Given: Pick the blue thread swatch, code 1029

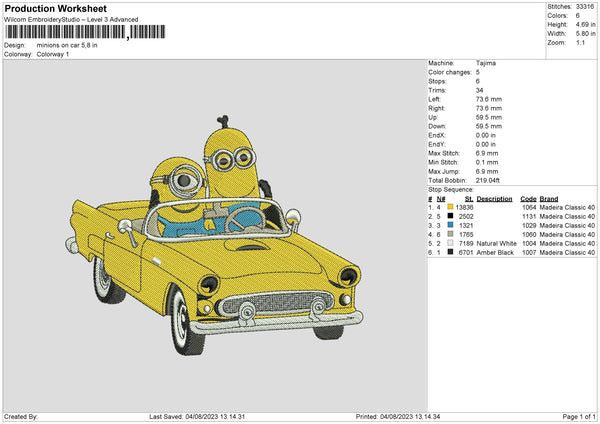Looking at the screenshot, I should [451, 225].
